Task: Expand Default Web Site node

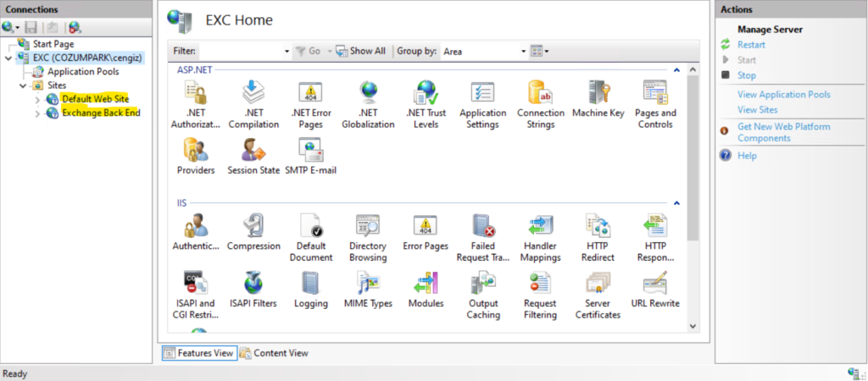Action: click(x=37, y=100)
